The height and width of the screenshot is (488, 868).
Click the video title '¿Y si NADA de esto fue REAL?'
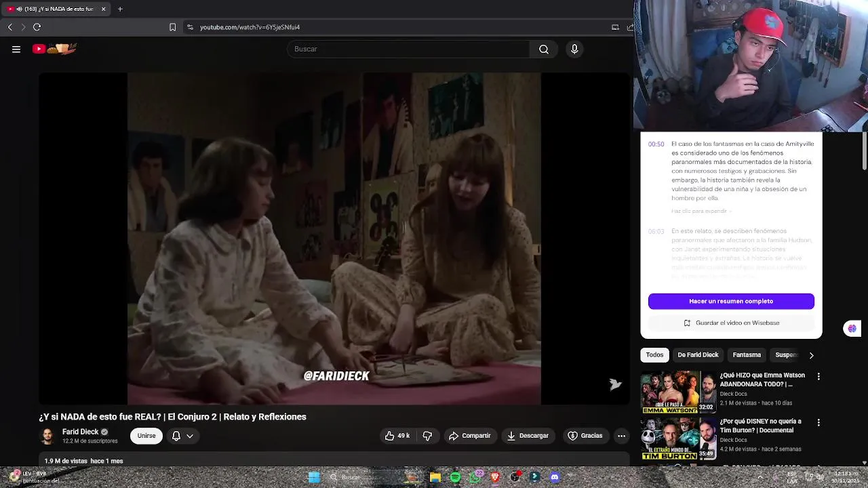point(172,417)
